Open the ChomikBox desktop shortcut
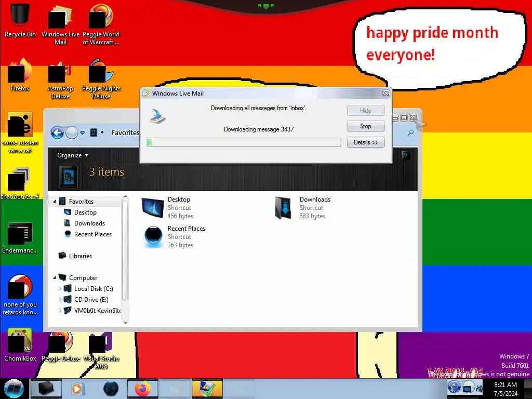This screenshot has height=399, width=532. pos(20,345)
